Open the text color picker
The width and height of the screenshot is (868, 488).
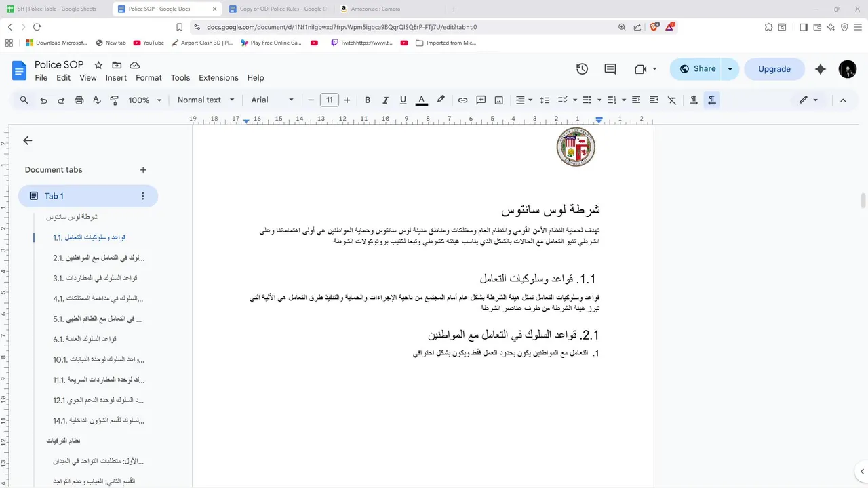pos(421,100)
